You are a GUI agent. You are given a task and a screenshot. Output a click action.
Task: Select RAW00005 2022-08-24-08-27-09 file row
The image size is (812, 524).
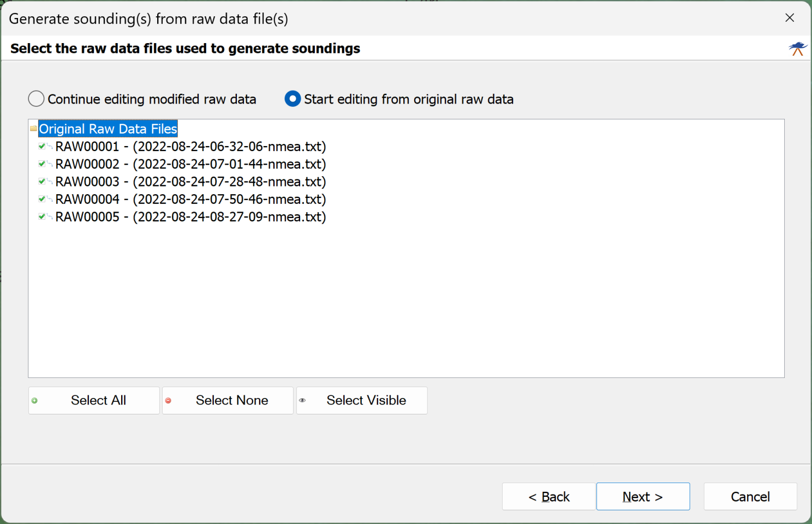[190, 216]
